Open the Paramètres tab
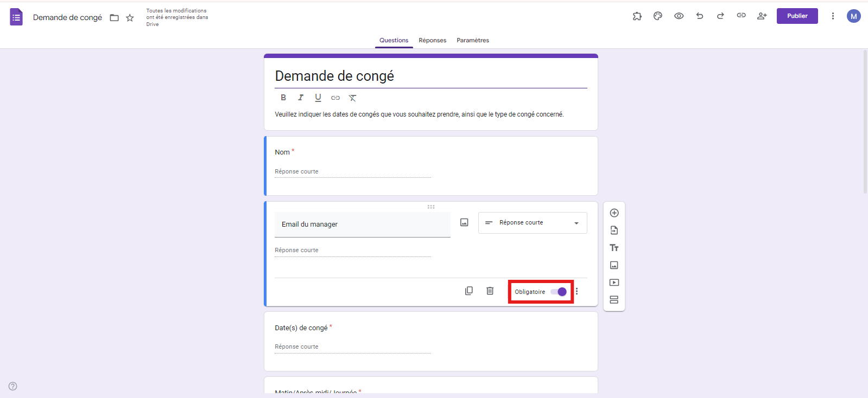Viewport: 868px width, 398px height. [472, 41]
